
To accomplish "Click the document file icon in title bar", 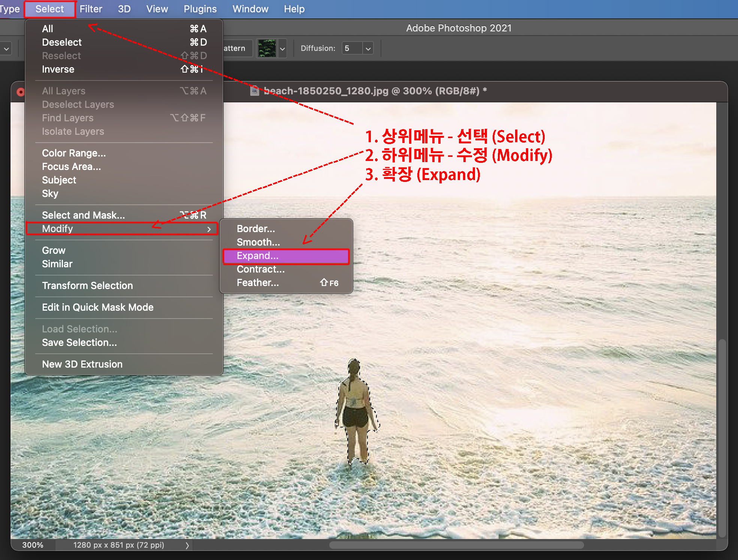I will [x=255, y=91].
